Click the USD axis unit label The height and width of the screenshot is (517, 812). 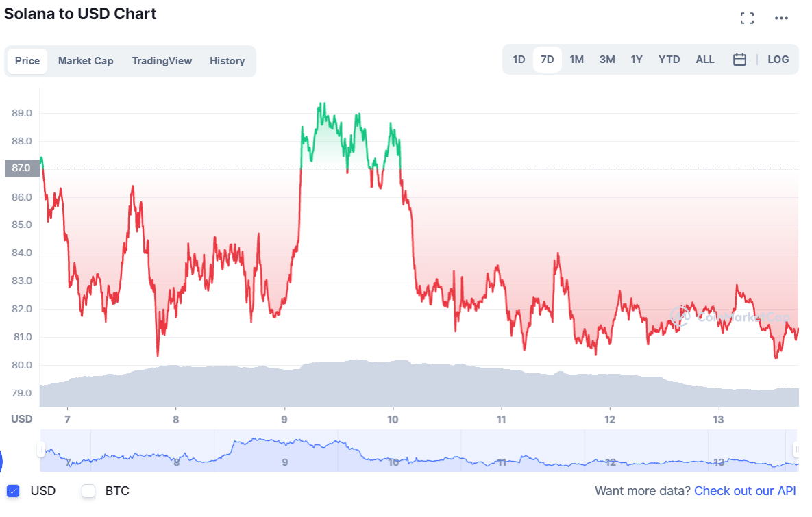(x=22, y=419)
